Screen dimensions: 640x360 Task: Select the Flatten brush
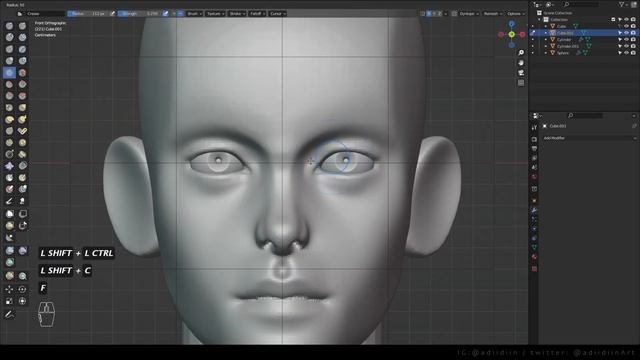(9, 84)
